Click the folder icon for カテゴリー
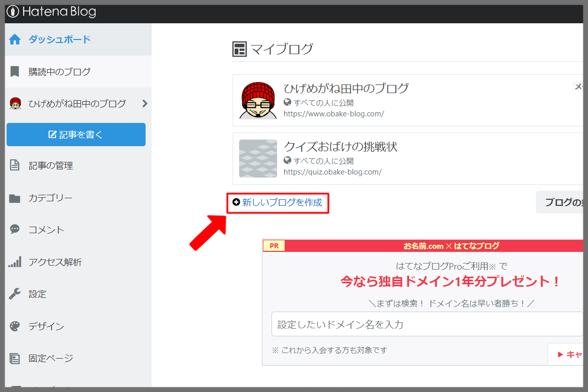 coord(15,198)
